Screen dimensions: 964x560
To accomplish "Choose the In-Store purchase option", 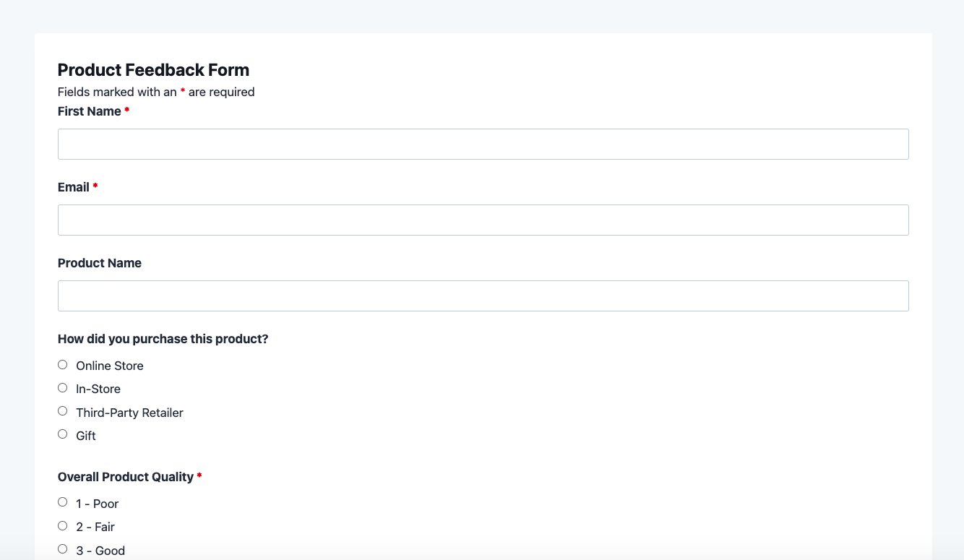I will [63, 388].
